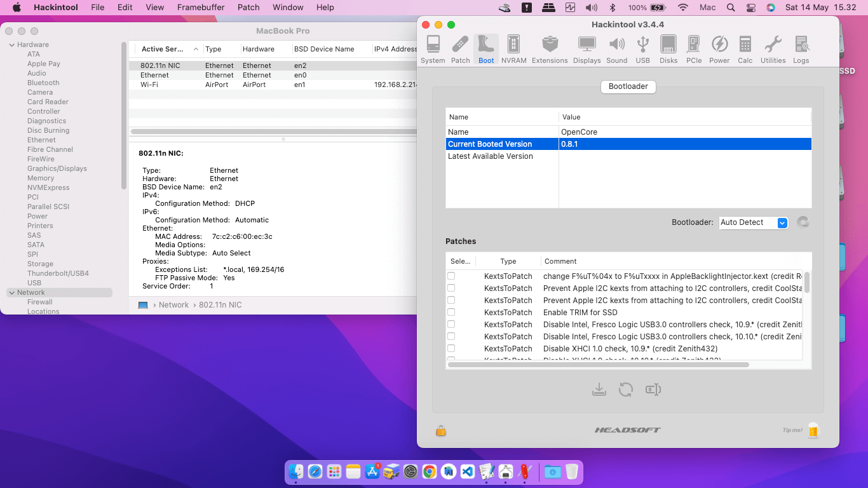The width and height of the screenshot is (868, 488).
Task: Select the OpenCore name row
Action: pyautogui.click(x=628, y=132)
